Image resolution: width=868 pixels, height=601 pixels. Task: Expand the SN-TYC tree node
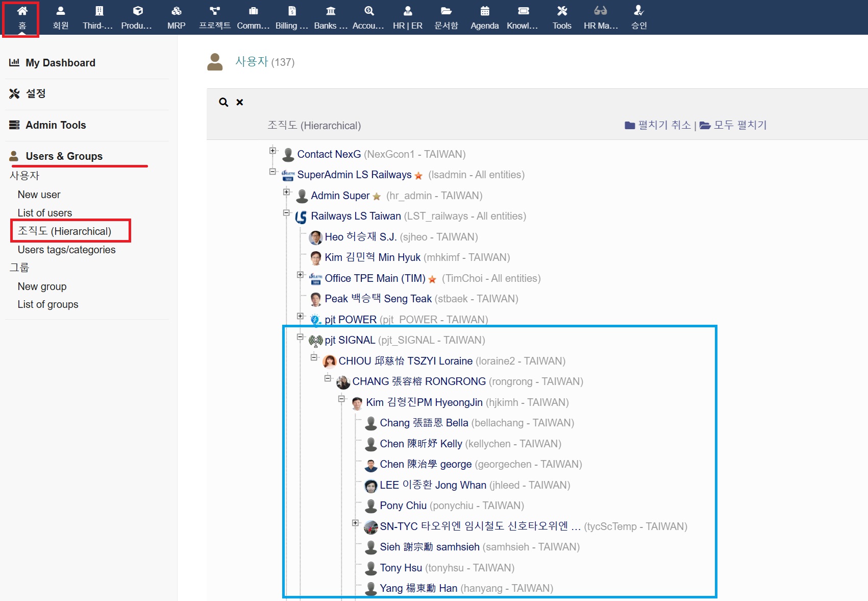[355, 523]
